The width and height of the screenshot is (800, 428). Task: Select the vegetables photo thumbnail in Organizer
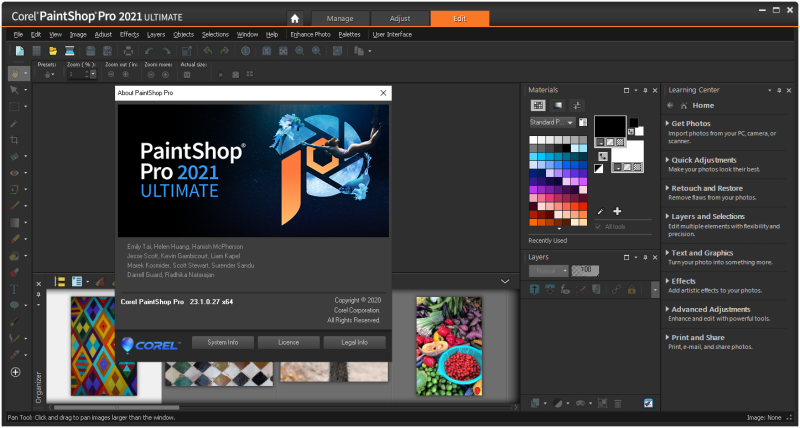tap(449, 345)
